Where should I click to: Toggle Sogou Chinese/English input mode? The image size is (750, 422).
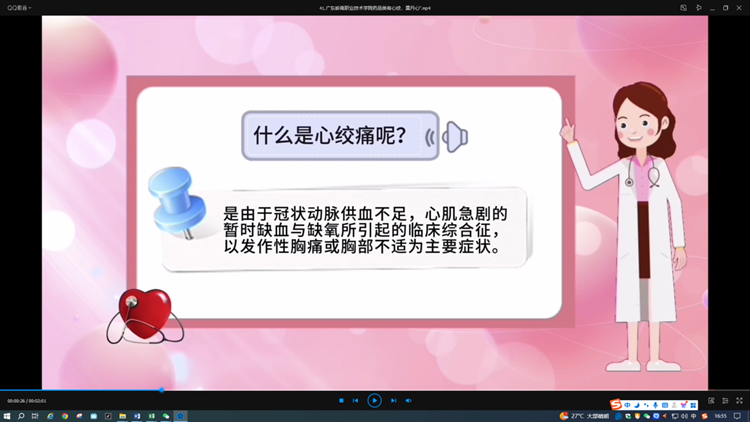(627, 405)
